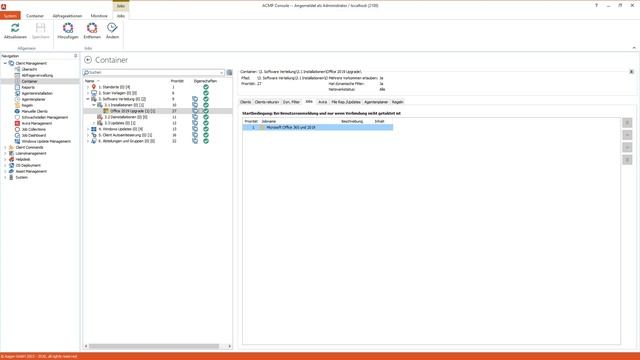640x360 pixels.
Task: Collapse the 3. Software Verteilung container
Action: 88,99
